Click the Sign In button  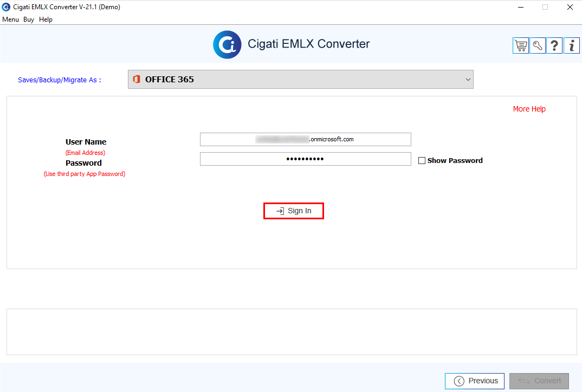(294, 211)
